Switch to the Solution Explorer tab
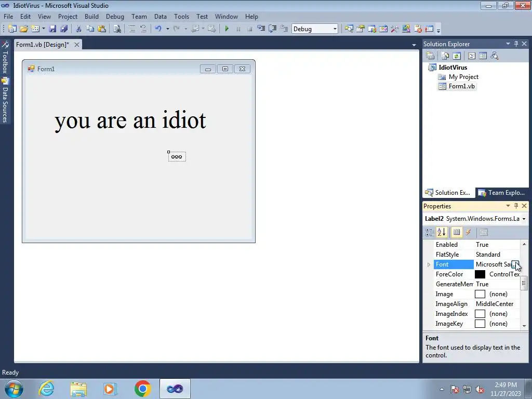The height and width of the screenshot is (399, 532). click(448, 193)
